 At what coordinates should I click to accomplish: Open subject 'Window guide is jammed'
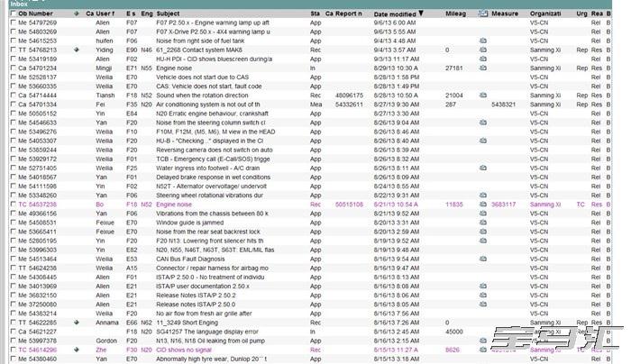189,223
